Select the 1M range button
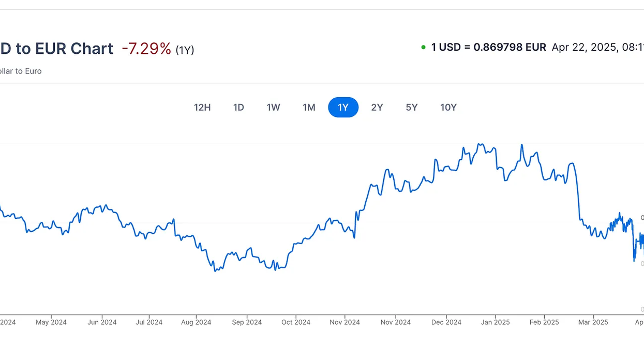 [x=309, y=108]
